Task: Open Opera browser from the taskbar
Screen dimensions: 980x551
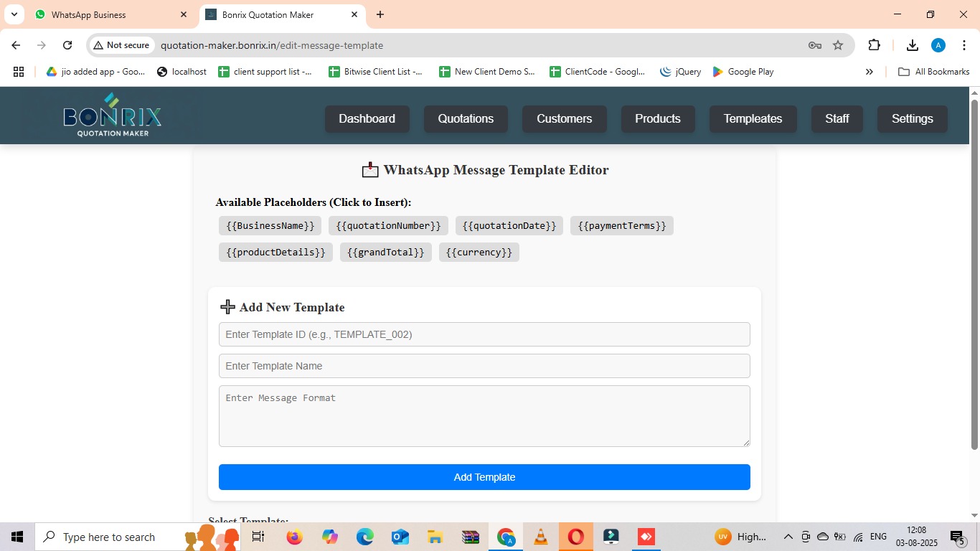Action: coord(576,537)
